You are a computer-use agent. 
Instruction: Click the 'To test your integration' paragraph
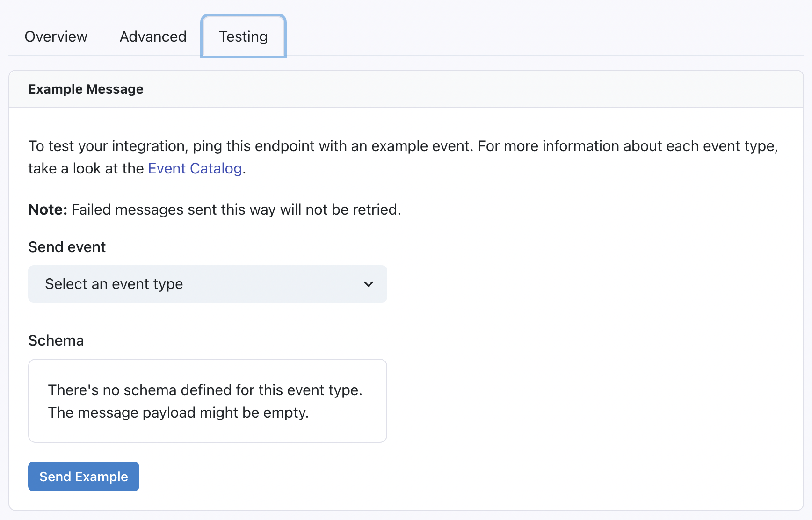pos(403,157)
